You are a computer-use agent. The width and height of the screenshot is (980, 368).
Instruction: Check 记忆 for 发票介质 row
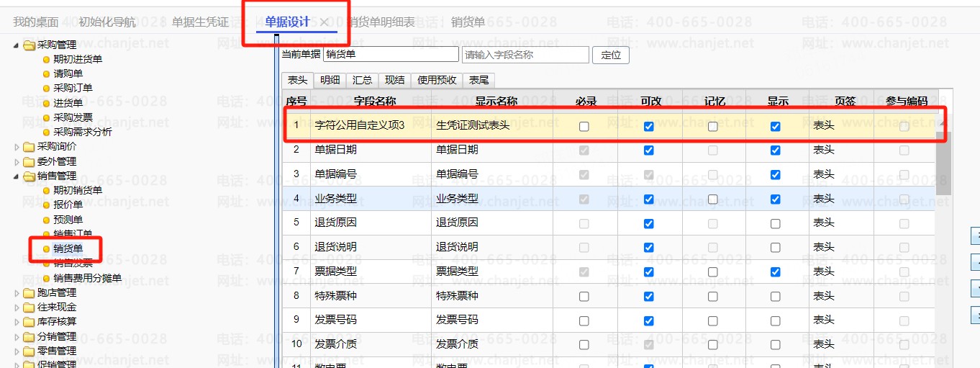tap(712, 344)
